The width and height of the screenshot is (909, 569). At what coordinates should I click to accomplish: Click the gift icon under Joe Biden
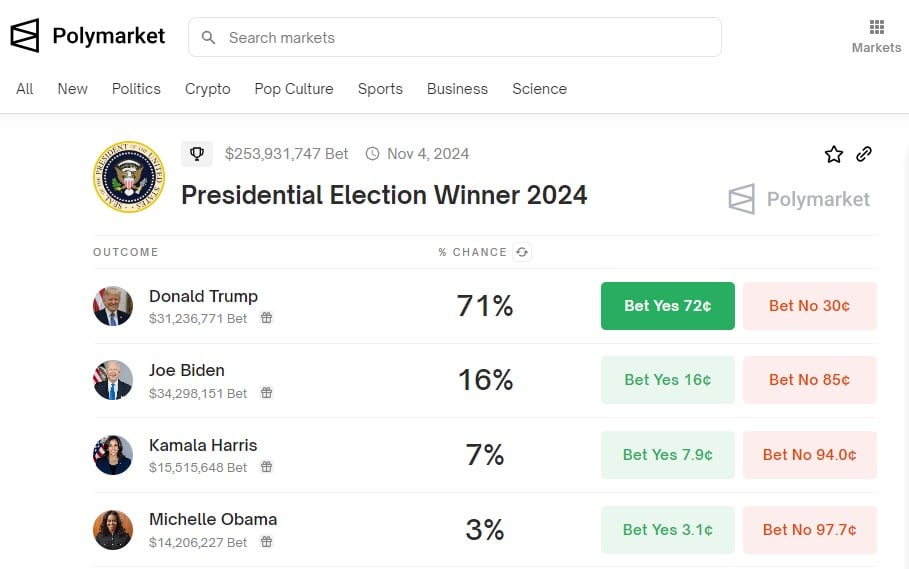point(266,393)
